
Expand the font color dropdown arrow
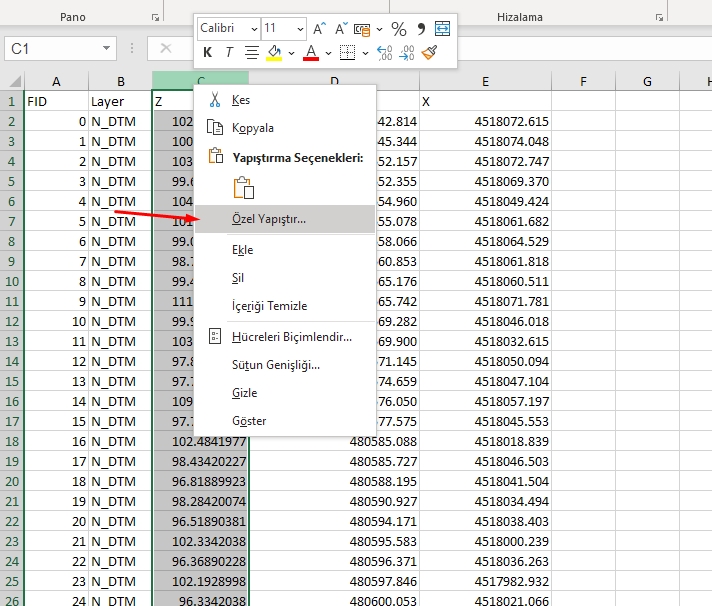point(328,53)
